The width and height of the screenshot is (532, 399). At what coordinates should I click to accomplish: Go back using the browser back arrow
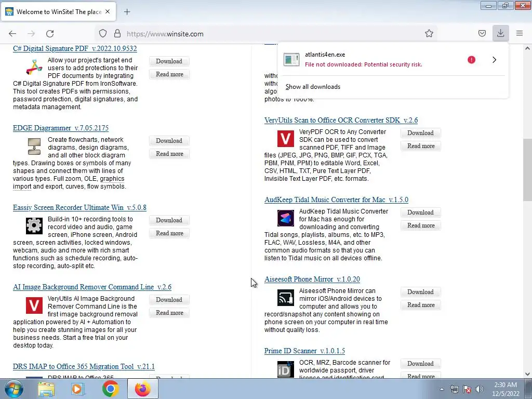click(12, 34)
